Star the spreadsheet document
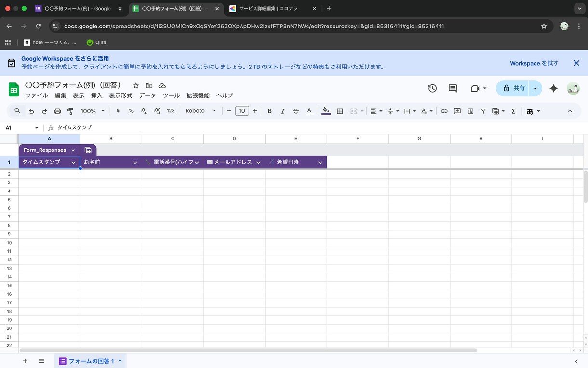The image size is (588, 368). [x=136, y=85]
